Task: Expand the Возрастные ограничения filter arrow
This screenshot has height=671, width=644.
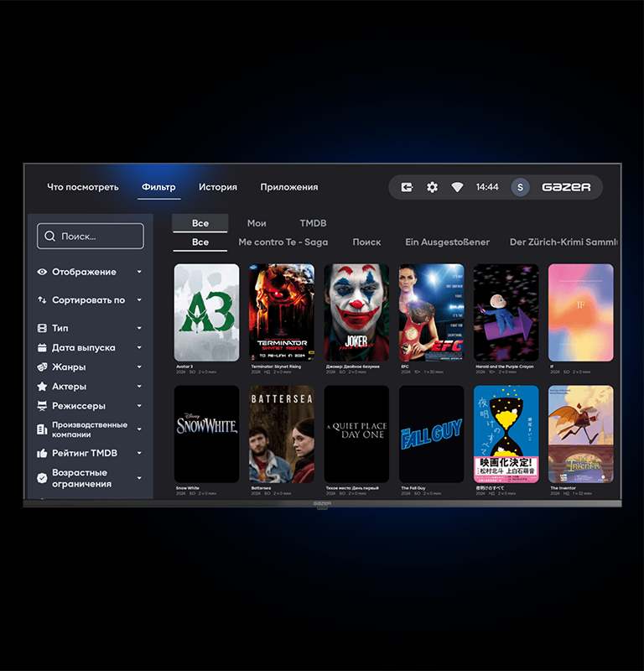Action: [139, 478]
